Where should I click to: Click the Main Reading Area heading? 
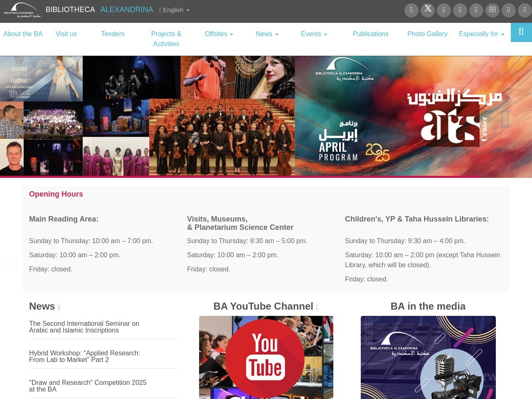(x=64, y=219)
